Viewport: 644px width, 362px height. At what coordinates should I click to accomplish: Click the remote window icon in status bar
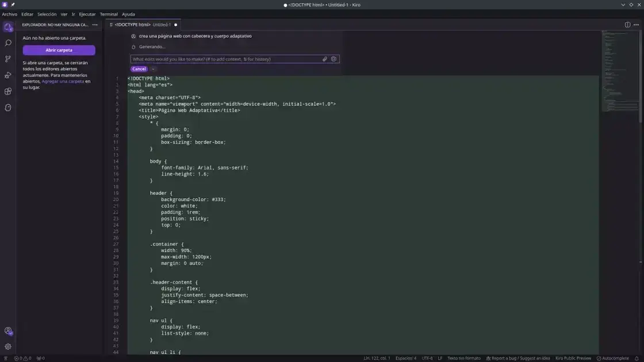pyautogui.click(x=6, y=359)
